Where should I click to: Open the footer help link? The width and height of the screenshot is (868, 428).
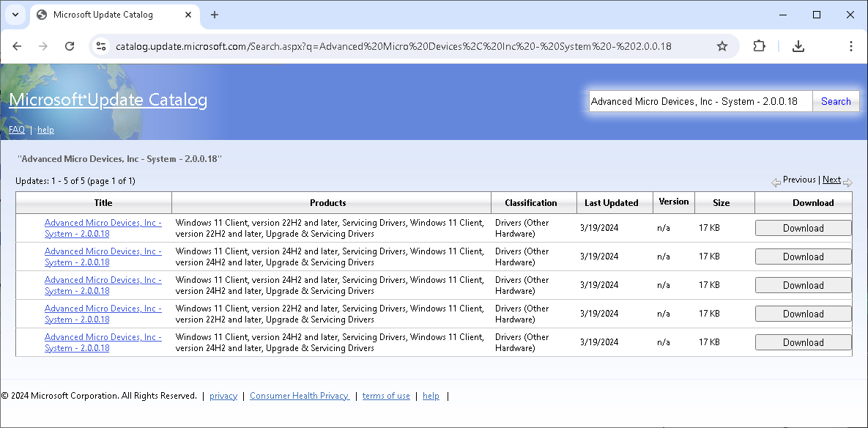431,396
